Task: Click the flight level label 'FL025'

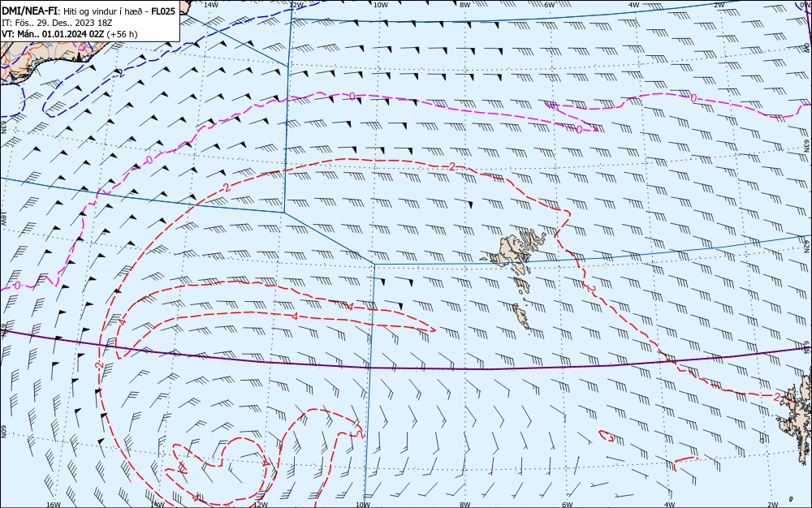Action: [x=163, y=11]
